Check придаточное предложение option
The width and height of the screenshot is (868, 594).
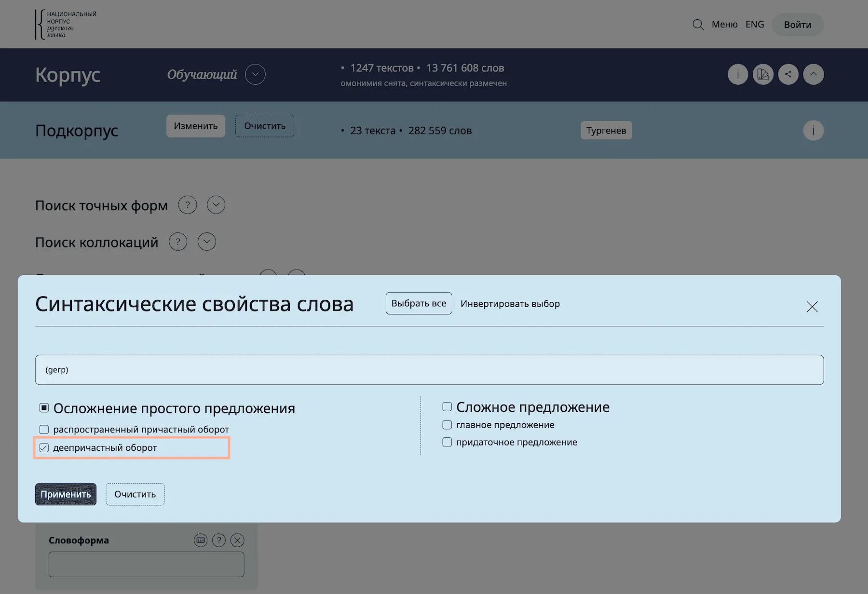click(x=447, y=442)
